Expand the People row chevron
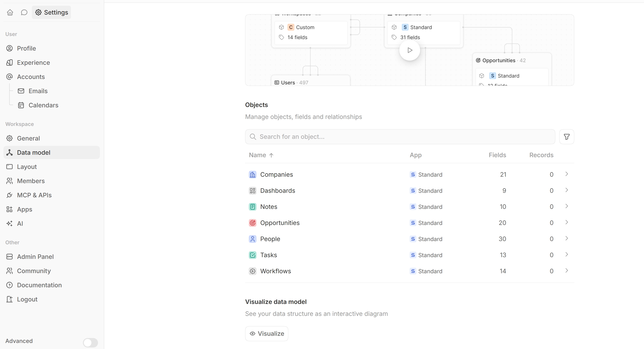The height and width of the screenshot is (349, 644). coord(566,238)
